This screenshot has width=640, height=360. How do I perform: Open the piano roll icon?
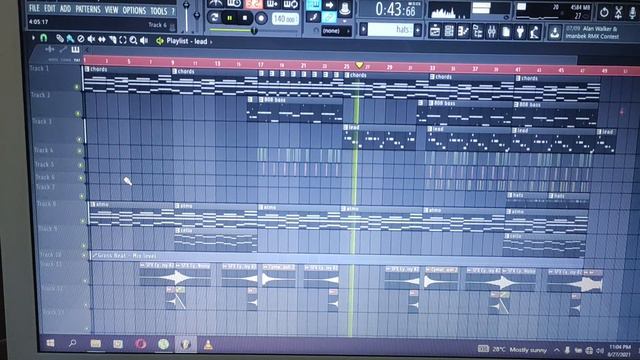(x=463, y=31)
